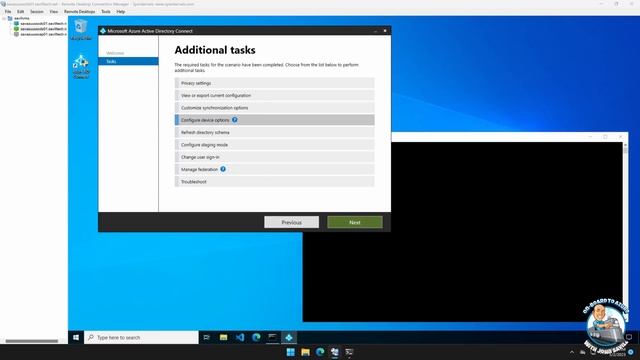The width and height of the screenshot is (640, 360).
Task: Choose Configure staging mode task
Action: click(x=274, y=144)
